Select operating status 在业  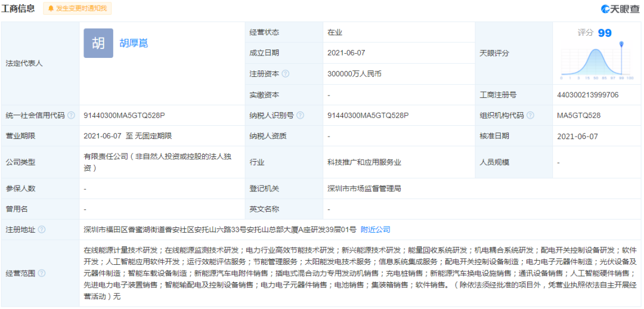point(335,32)
